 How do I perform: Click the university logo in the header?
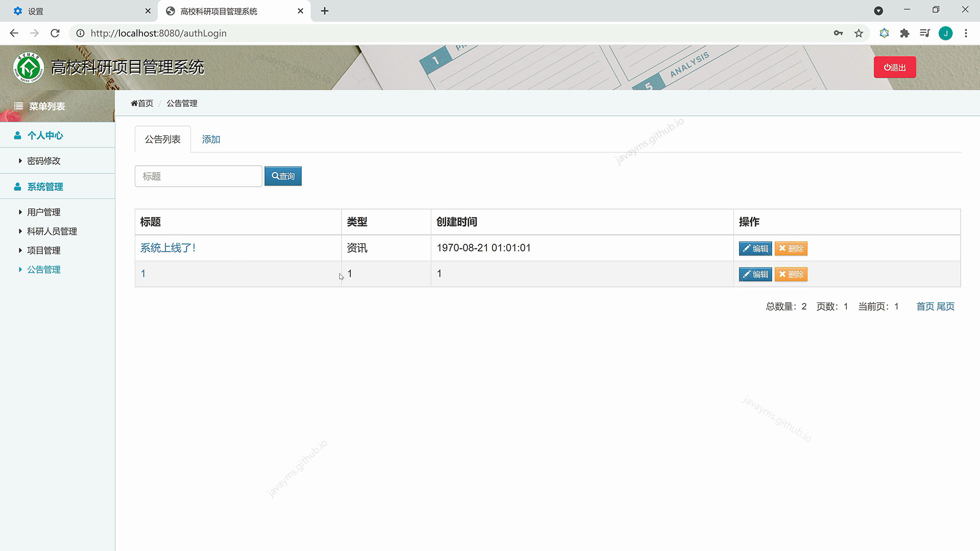click(29, 67)
